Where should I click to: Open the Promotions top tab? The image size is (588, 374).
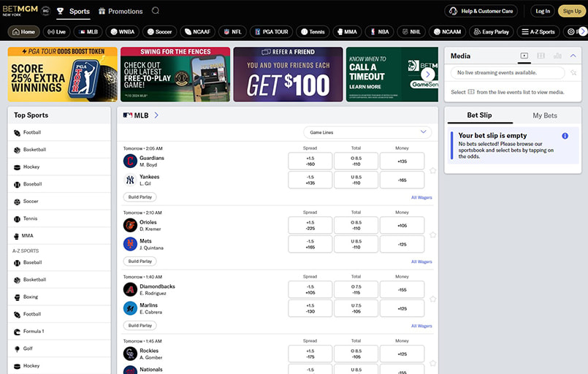(x=121, y=11)
